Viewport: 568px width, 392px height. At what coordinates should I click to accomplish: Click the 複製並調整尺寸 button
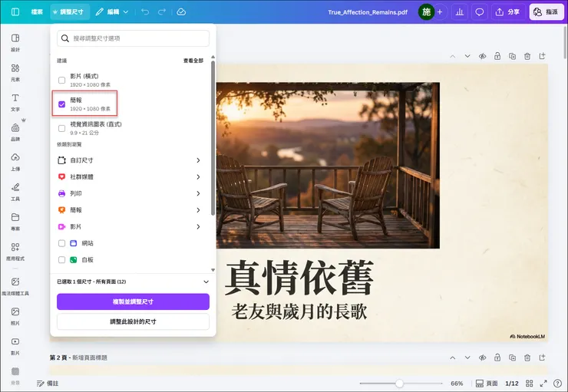pyautogui.click(x=133, y=301)
